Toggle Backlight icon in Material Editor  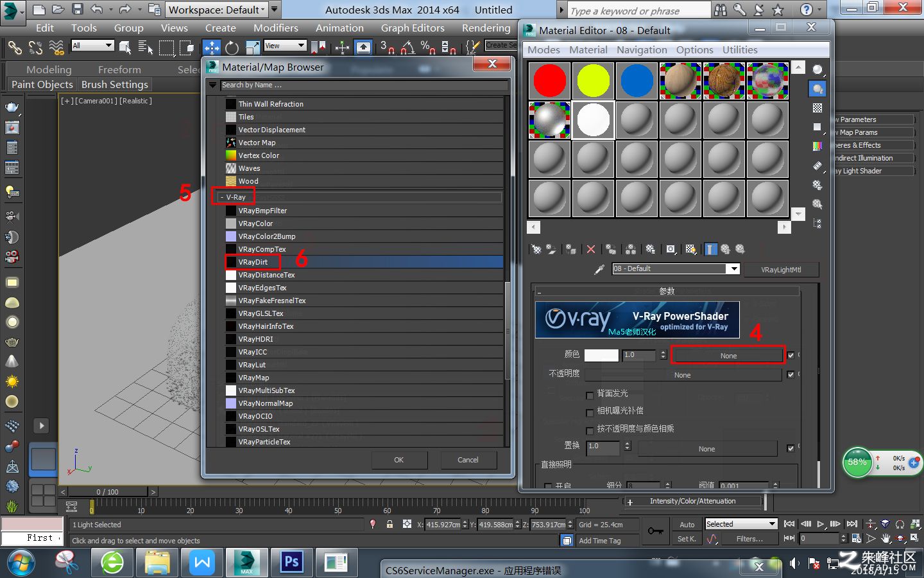[817, 89]
